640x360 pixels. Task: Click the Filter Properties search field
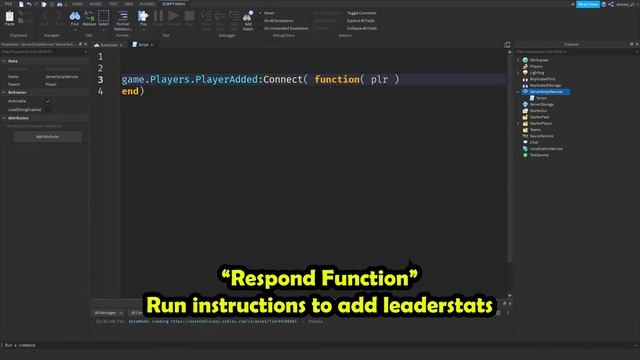point(43,52)
